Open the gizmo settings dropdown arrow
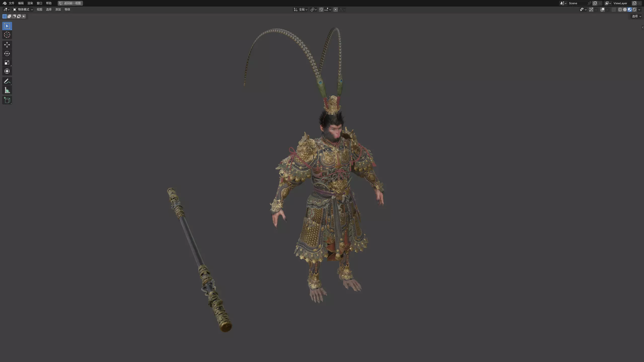Screen dimensions: 644x362 click(596, 10)
